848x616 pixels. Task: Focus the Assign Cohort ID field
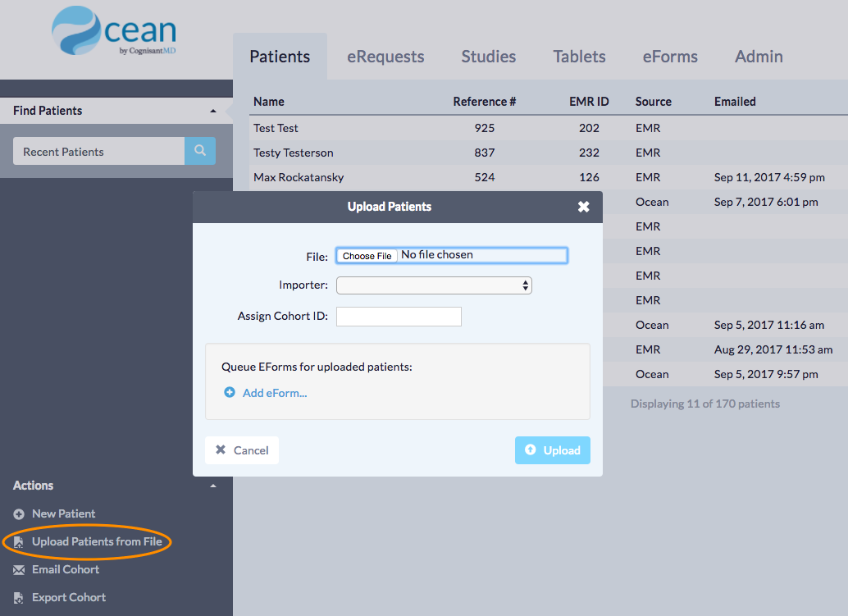point(399,317)
